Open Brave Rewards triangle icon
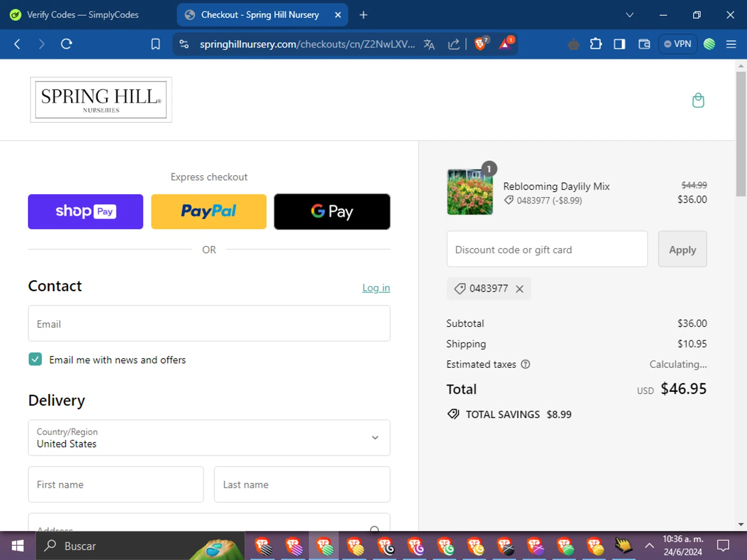Viewport: 747px width, 560px height. (x=506, y=44)
